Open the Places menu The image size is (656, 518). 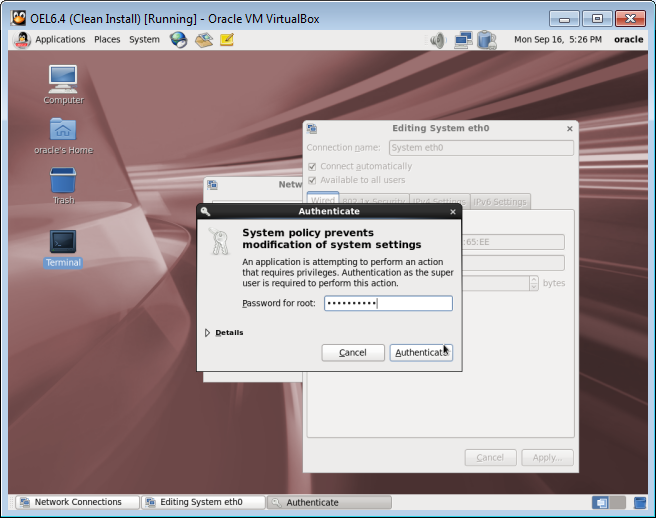[107, 40]
